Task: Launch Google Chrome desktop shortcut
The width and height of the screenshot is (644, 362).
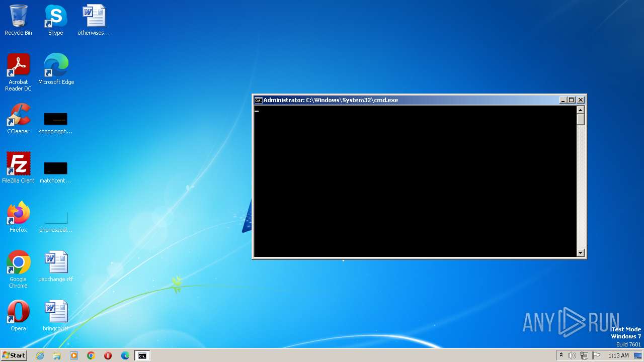Action: tap(18, 269)
